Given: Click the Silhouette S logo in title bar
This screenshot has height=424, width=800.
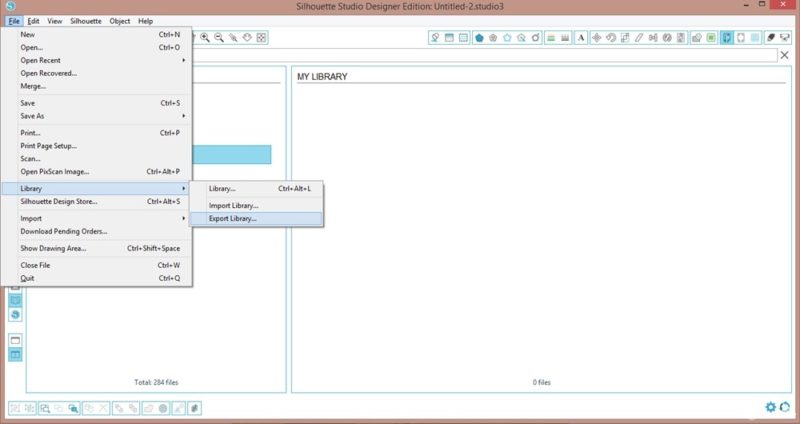Looking at the screenshot, I should click(10, 6).
